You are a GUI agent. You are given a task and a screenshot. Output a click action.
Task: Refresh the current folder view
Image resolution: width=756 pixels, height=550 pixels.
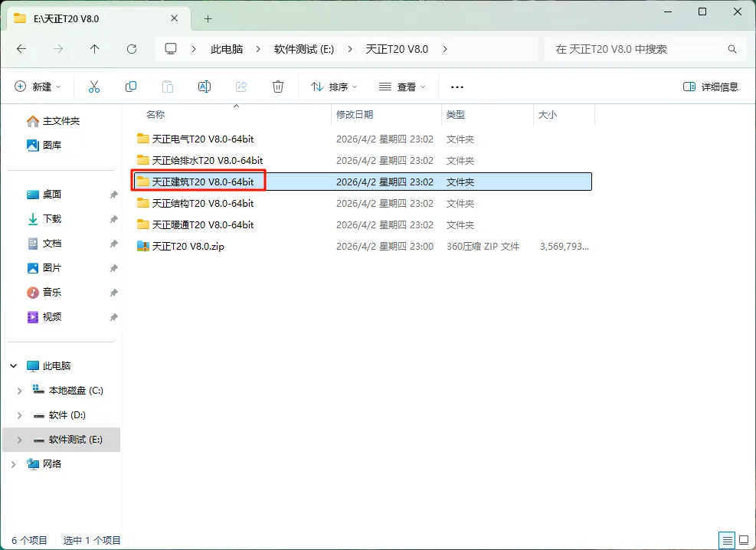click(x=132, y=49)
